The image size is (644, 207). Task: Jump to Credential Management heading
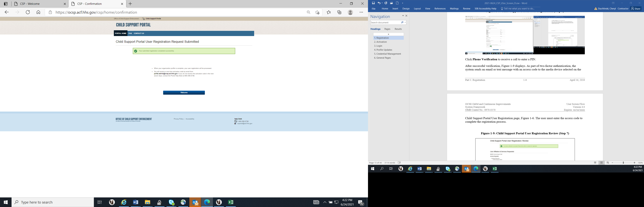tap(387, 54)
